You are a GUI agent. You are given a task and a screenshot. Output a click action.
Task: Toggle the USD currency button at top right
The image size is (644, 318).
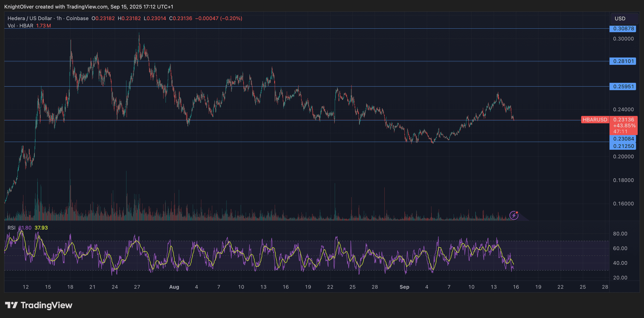point(624,18)
